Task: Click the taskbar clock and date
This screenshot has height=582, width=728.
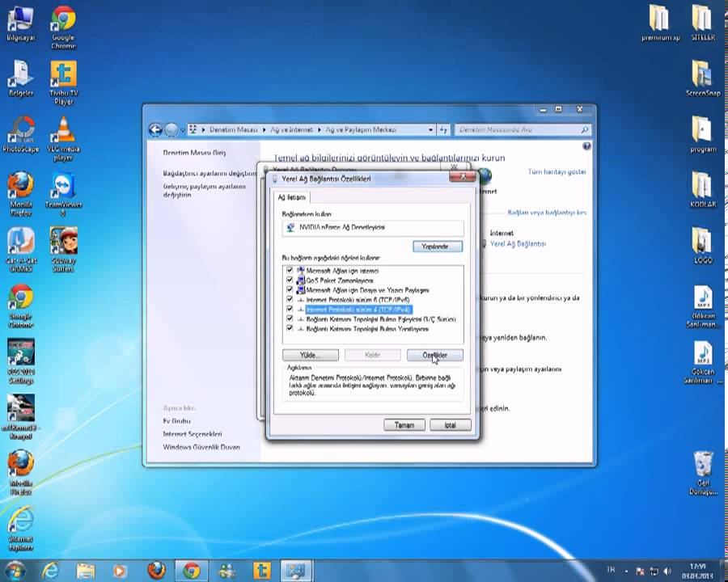Action: pos(697,571)
